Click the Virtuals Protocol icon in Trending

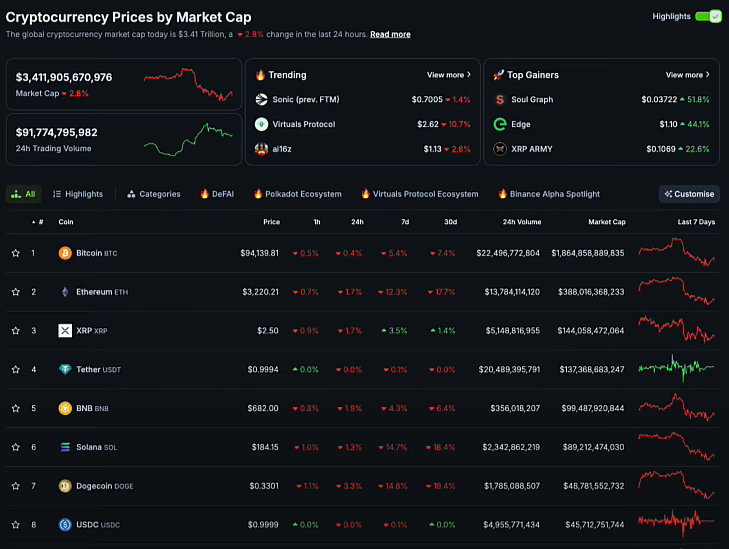click(261, 124)
